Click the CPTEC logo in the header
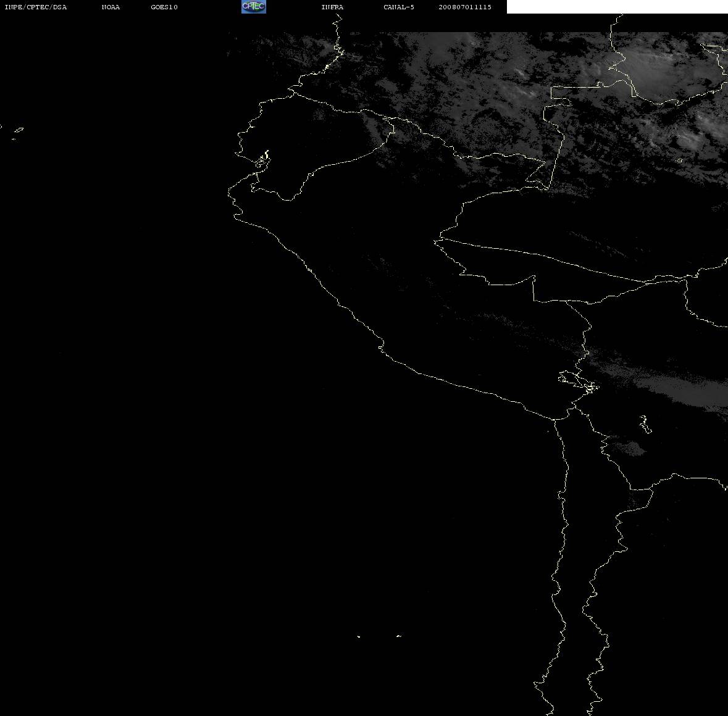This screenshot has height=716, width=728. pos(254,7)
